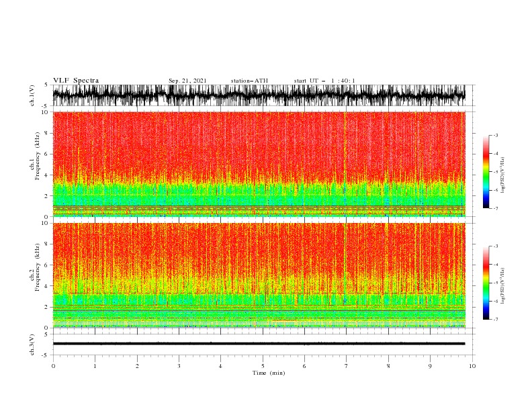This screenshot has width=532, height=411.
Task: Click the ch.3 flat waveform trace
Action: [259, 344]
